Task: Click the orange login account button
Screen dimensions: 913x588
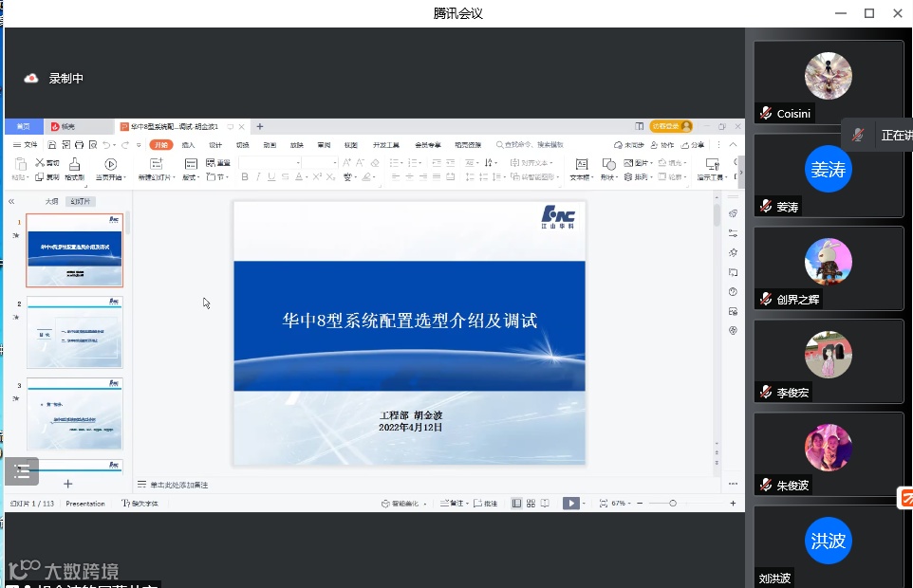Action: (671, 126)
